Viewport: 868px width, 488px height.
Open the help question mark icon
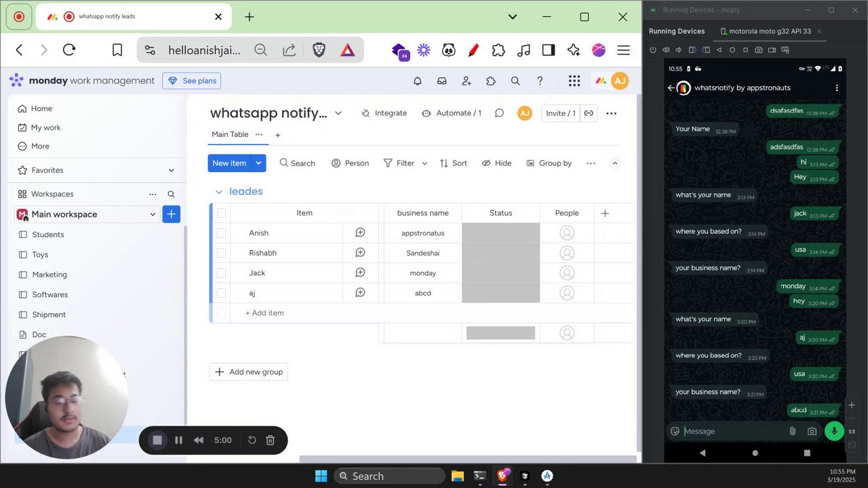pos(540,81)
